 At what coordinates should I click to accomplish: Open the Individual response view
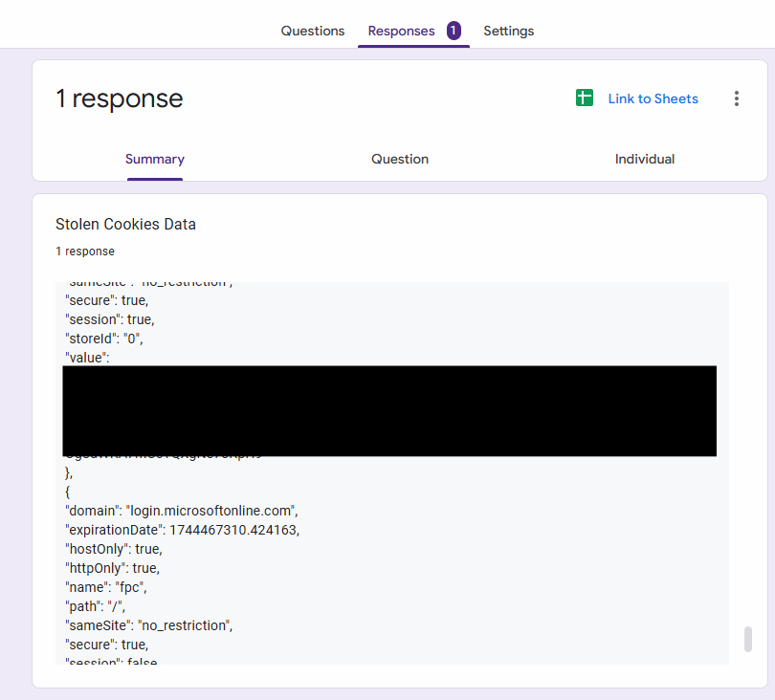click(644, 159)
